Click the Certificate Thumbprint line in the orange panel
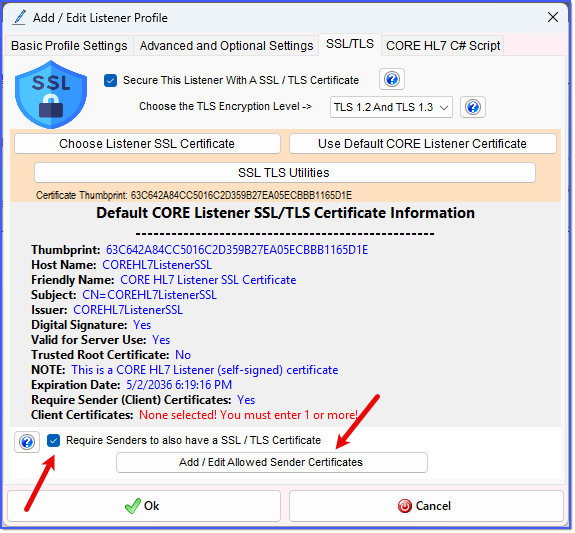The width and height of the screenshot is (575, 533). click(x=194, y=196)
